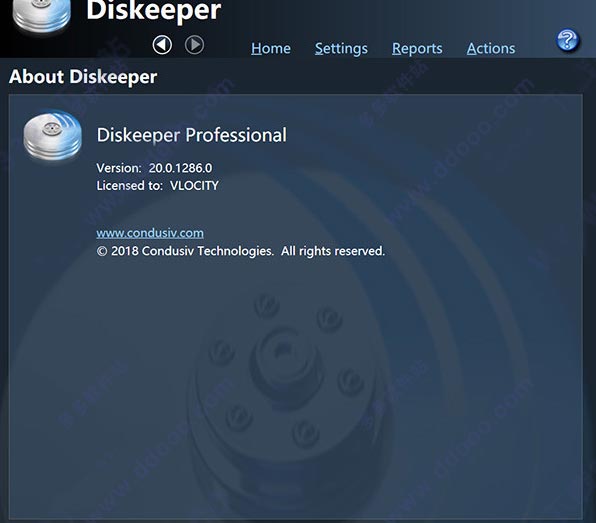Select the version number 20.0.1286.0
The image size is (596, 523).
tap(180, 168)
